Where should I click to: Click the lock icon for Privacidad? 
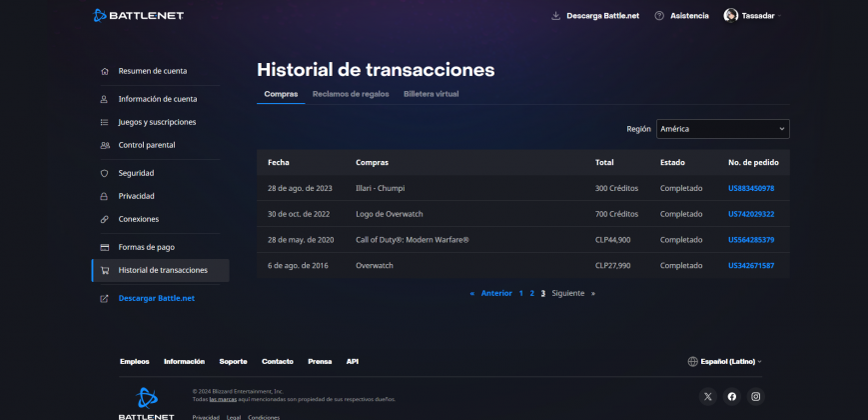pos(104,196)
